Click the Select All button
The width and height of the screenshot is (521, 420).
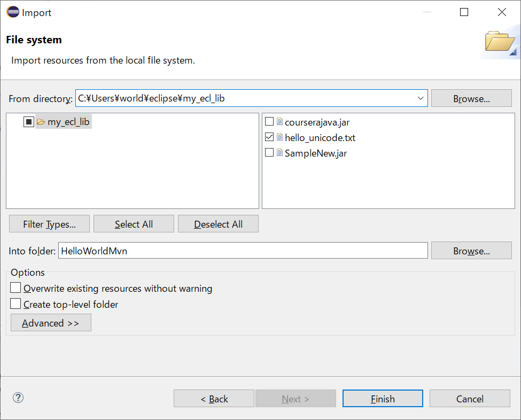(x=134, y=224)
